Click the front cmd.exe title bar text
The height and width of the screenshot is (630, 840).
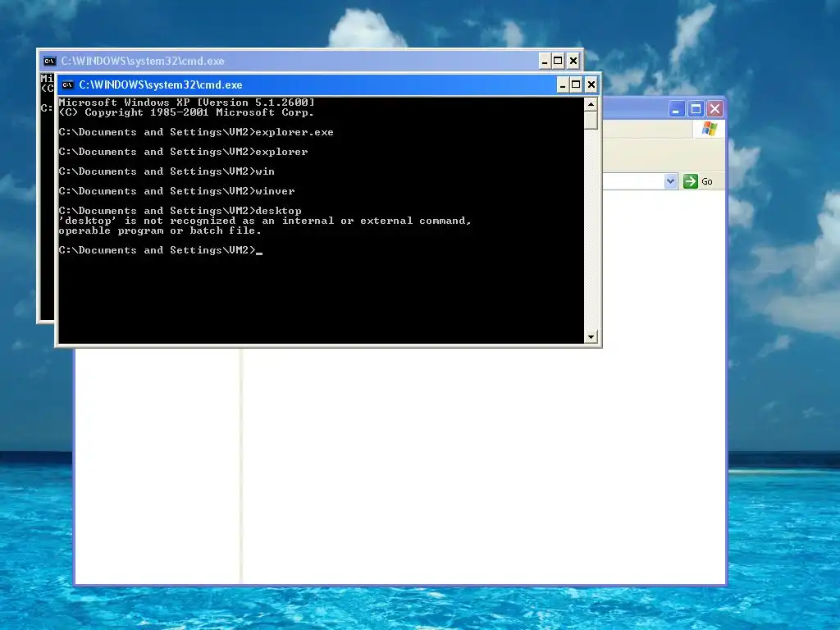point(161,84)
